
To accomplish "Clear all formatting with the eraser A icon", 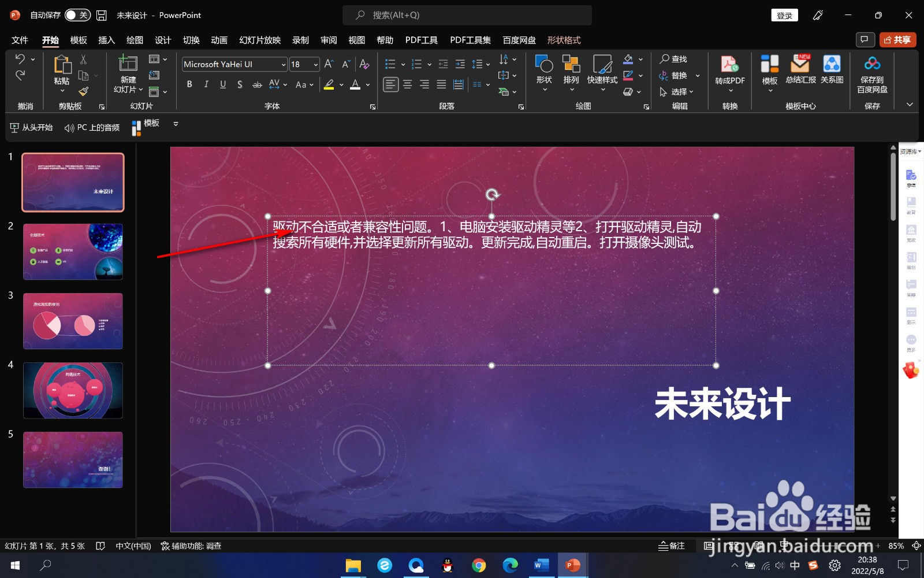I will click(x=364, y=64).
